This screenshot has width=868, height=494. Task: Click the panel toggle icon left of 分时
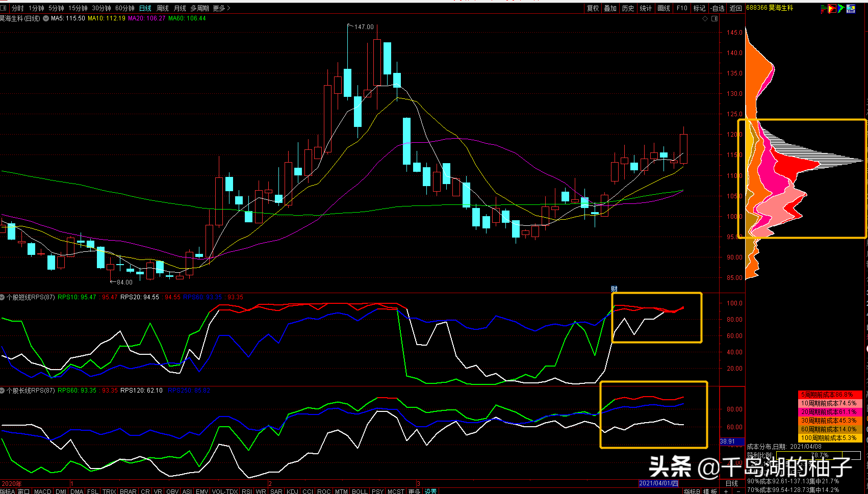tap(4, 8)
